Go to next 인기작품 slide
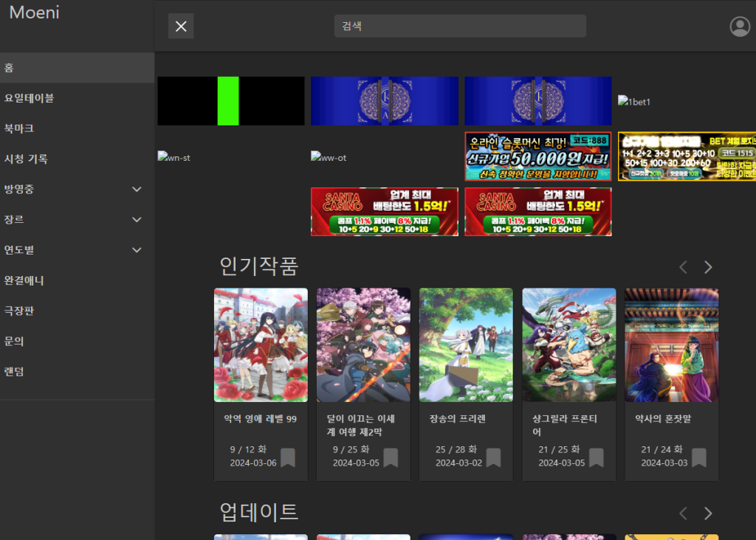This screenshot has height=540, width=756. (708, 267)
